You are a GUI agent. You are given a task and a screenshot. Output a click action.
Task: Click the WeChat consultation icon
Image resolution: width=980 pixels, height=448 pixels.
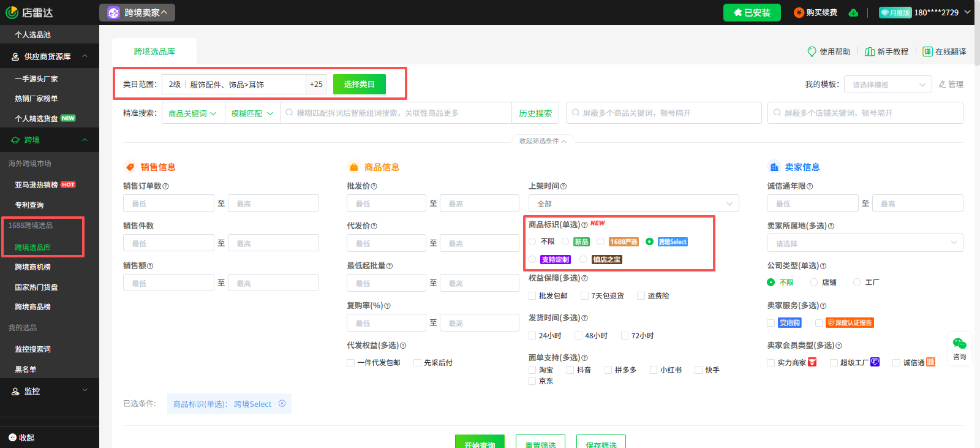pos(959,344)
